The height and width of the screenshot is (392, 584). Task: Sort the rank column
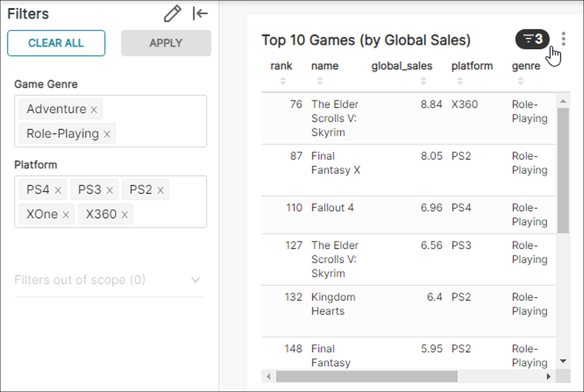(x=282, y=80)
